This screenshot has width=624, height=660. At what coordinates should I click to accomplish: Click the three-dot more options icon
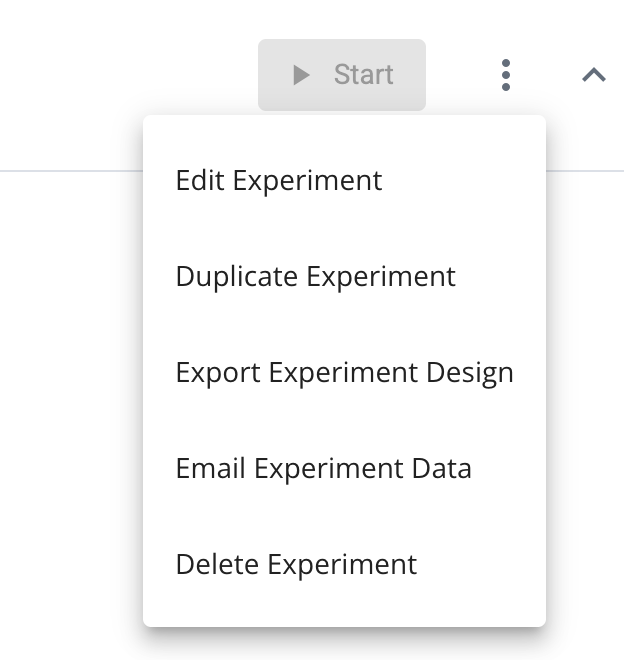click(x=506, y=75)
